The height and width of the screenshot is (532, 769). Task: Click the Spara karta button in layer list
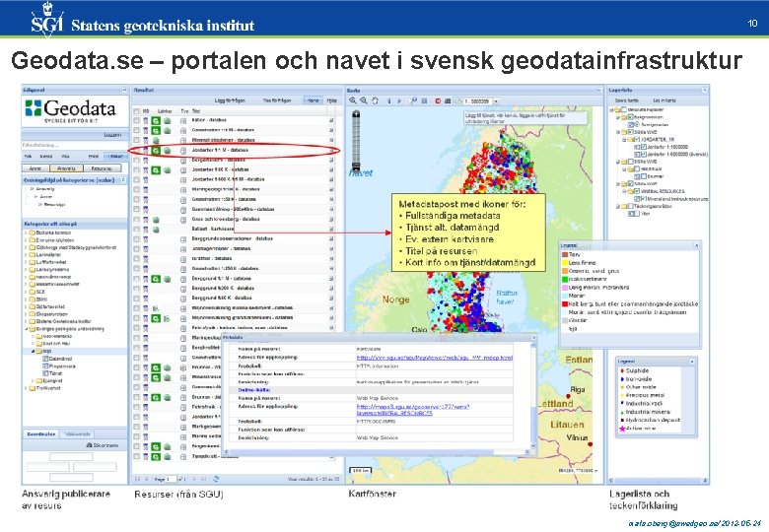(x=626, y=100)
